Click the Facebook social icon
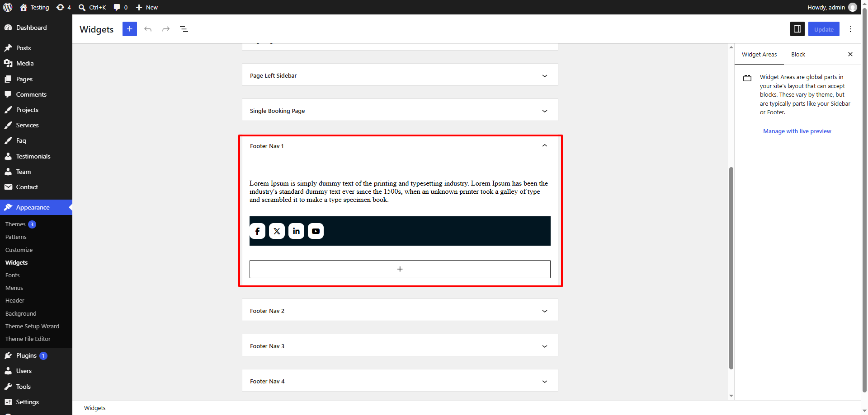 pyautogui.click(x=258, y=231)
